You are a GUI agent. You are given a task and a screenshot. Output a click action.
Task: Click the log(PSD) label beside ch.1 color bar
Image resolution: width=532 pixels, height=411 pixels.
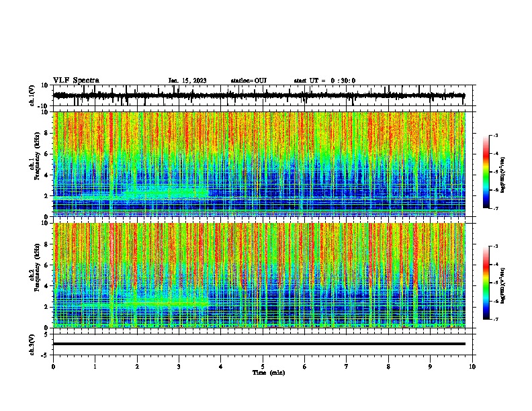point(503,175)
